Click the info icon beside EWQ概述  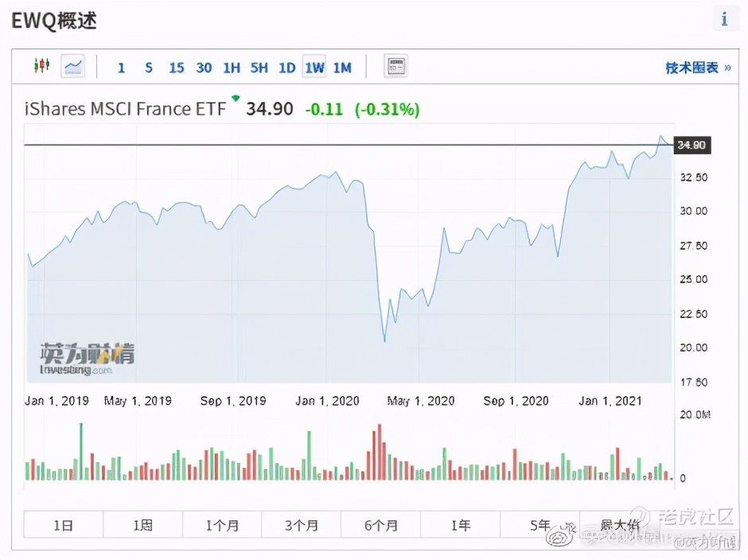pos(723,20)
